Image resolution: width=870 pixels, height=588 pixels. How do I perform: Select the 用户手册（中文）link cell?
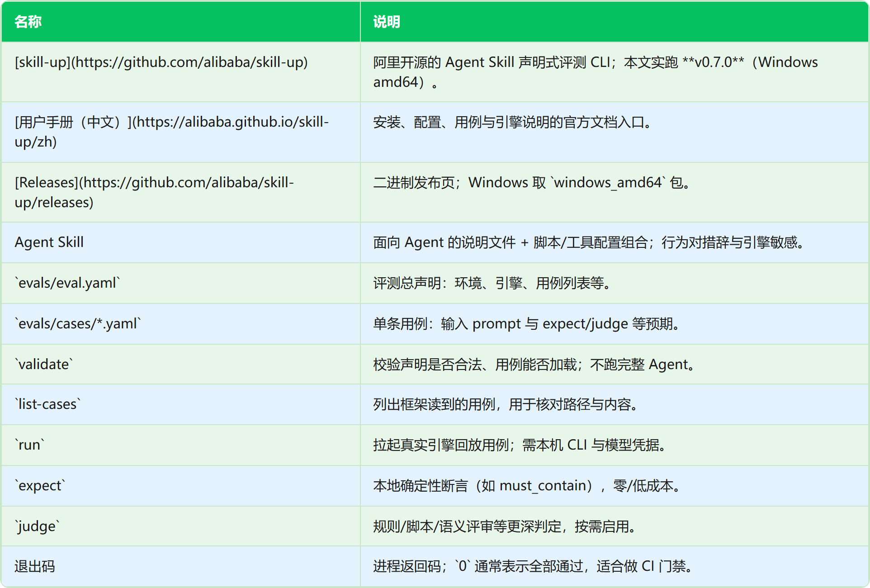point(181,132)
